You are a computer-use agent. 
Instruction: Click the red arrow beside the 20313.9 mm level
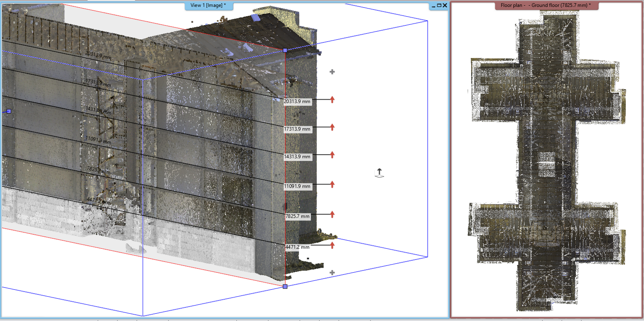(332, 100)
